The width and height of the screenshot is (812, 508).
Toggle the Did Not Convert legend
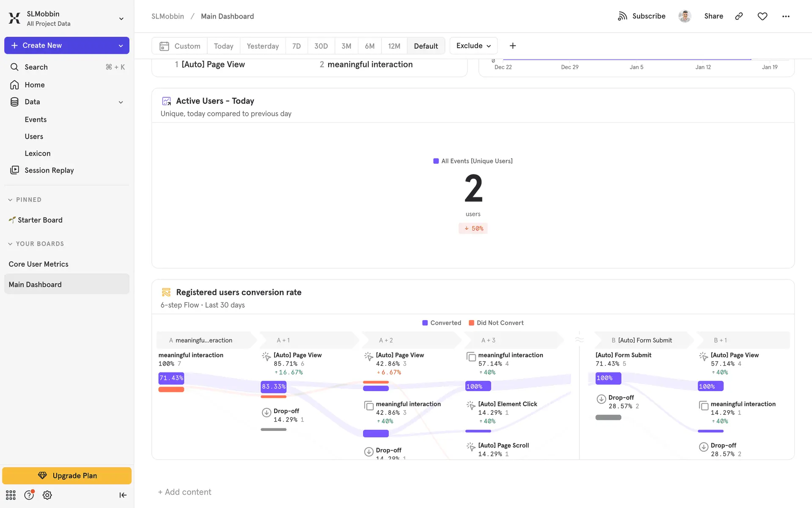[x=496, y=323]
